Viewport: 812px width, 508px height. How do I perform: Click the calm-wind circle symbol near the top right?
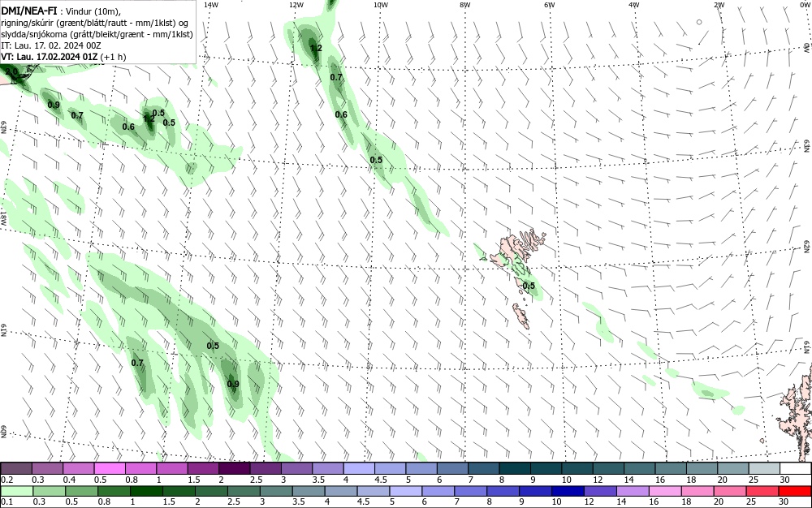699,22
